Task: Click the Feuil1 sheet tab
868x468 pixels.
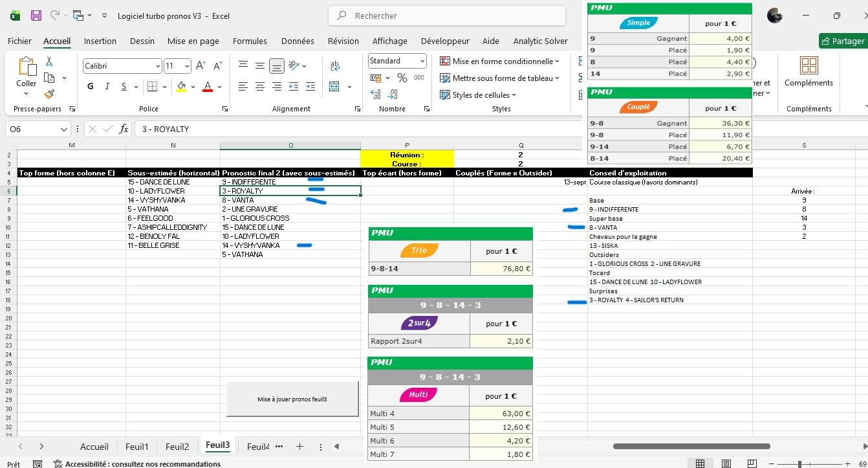Action: (x=137, y=447)
